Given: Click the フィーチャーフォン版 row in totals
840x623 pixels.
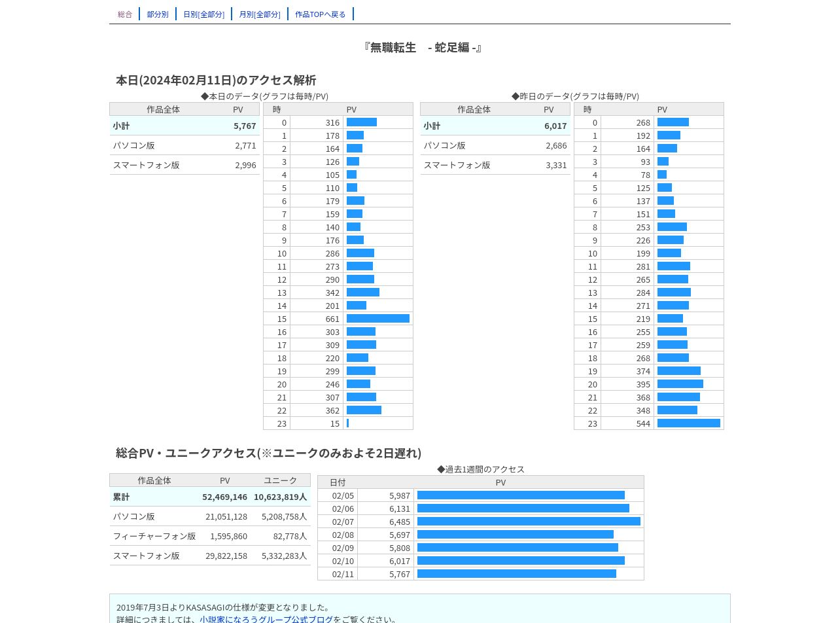Looking at the screenshot, I should [210, 536].
